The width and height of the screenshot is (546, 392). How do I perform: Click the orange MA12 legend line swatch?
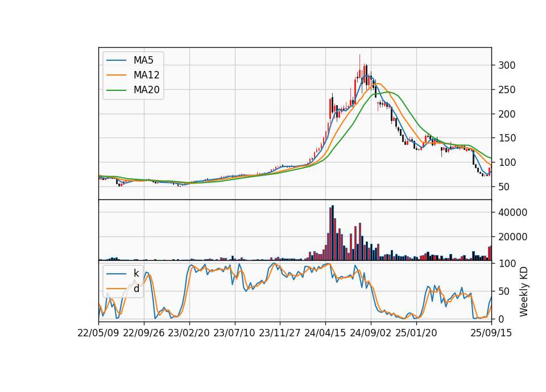pyautogui.click(x=116, y=75)
